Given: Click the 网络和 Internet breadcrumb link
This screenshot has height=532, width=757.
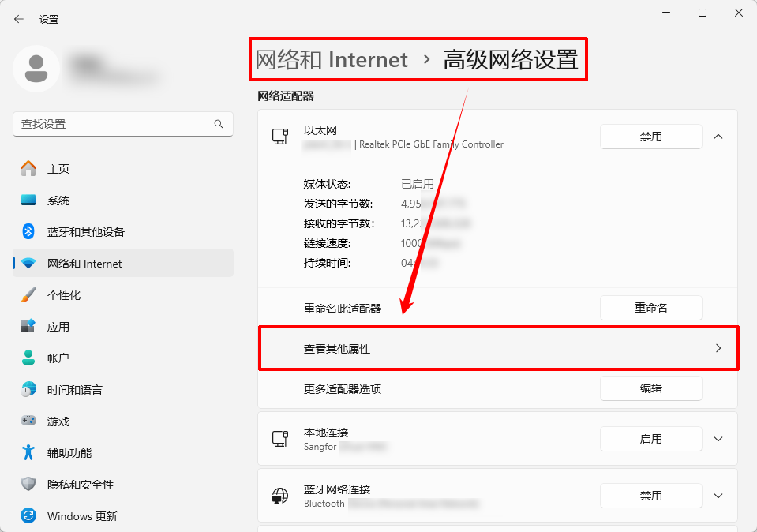Looking at the screenshot, I should point(332,60).
